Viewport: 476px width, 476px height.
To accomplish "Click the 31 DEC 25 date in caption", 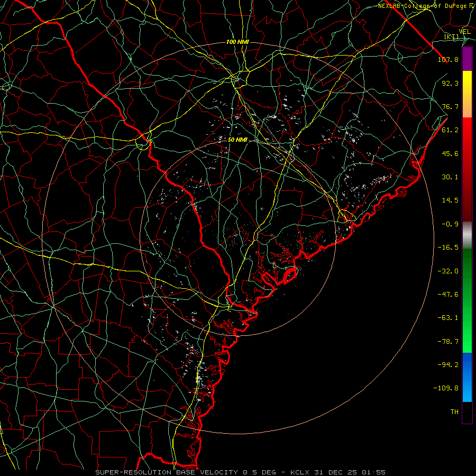I will click(336, 472).
